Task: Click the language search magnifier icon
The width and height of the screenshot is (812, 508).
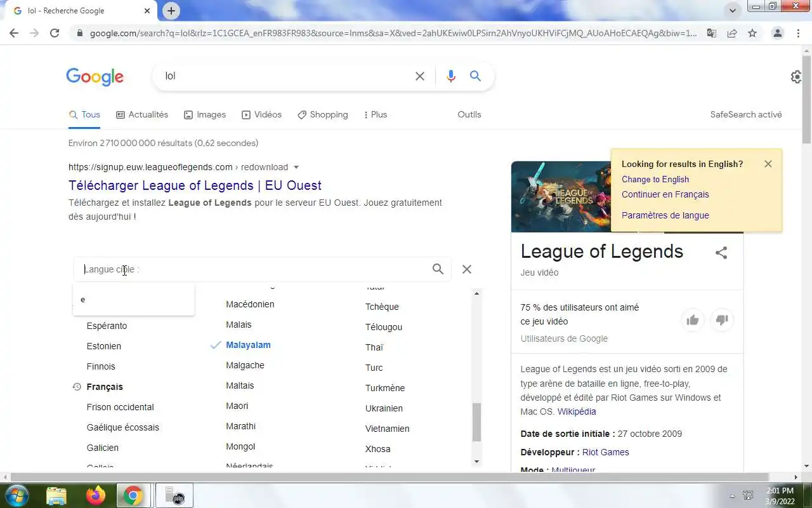Action: tap(438, 269)
